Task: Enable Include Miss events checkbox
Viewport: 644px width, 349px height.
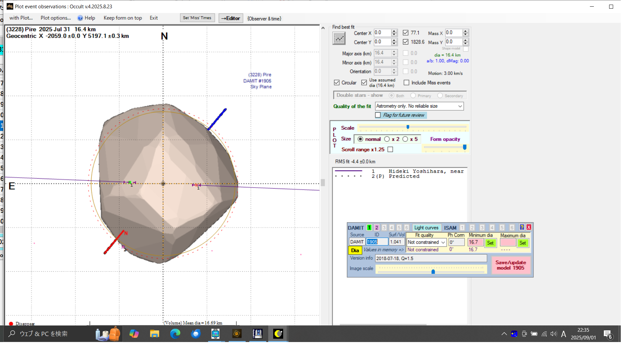Action: tap(406, 83)
